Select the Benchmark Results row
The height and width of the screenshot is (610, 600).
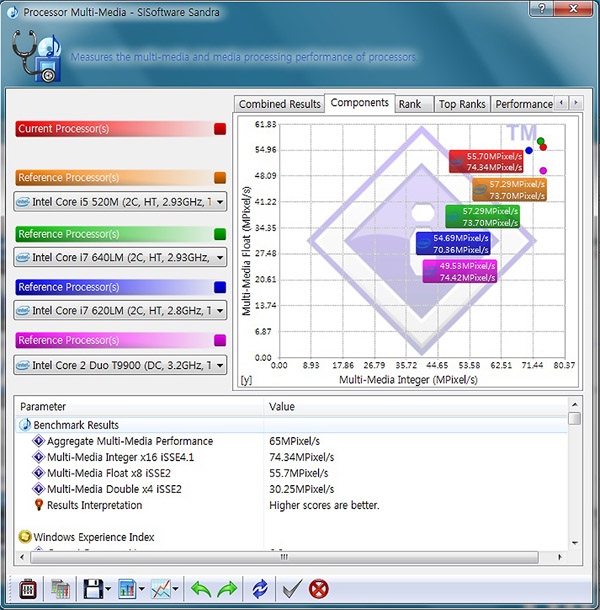point(292,425)
